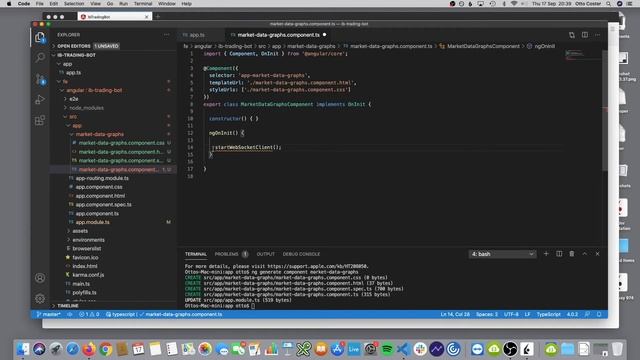Create a new terminal with plus icon
This screenshot has width=640, height=360.
tap(546, 254)
